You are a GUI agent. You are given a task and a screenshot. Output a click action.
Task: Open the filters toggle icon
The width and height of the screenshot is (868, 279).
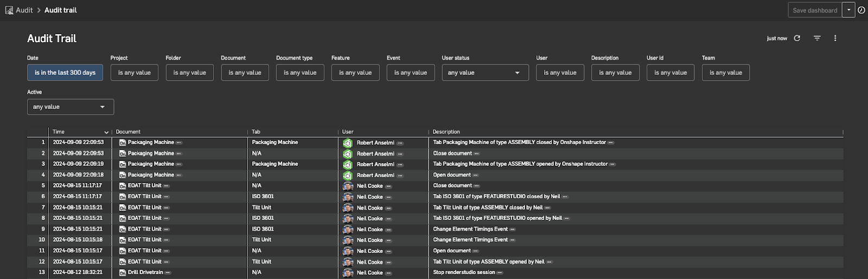point(817,38)
